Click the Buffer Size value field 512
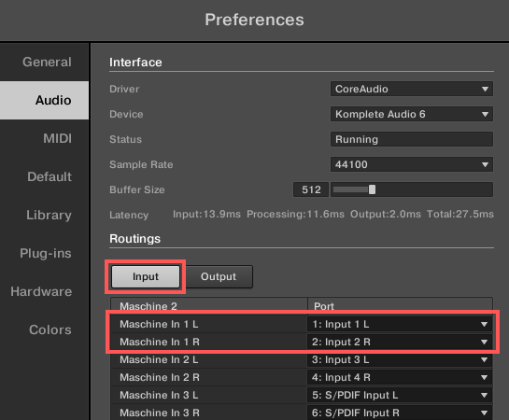The image size is (509, 420). pyautogui.click(x=311, y=189)
